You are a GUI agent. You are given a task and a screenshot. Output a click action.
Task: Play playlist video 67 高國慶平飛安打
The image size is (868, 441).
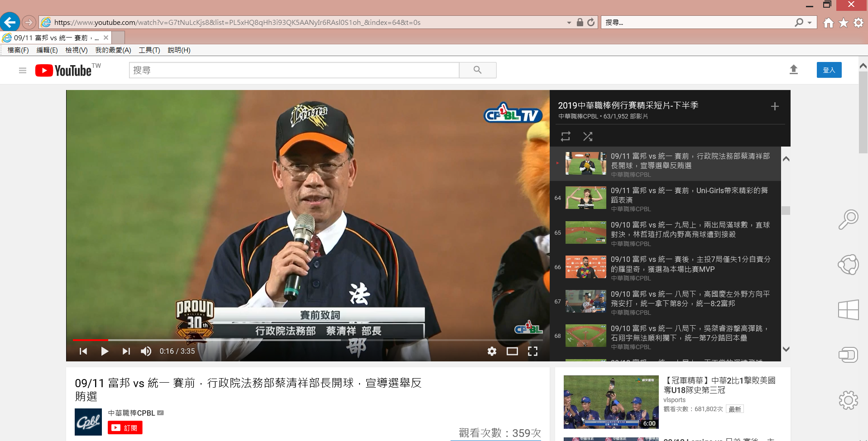click(x=665, y=302)
